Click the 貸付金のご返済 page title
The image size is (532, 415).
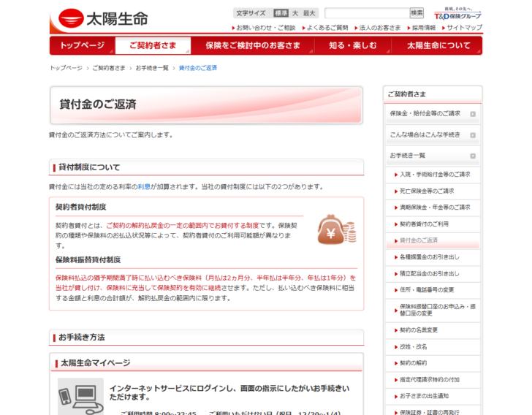(x=98, y=104)
